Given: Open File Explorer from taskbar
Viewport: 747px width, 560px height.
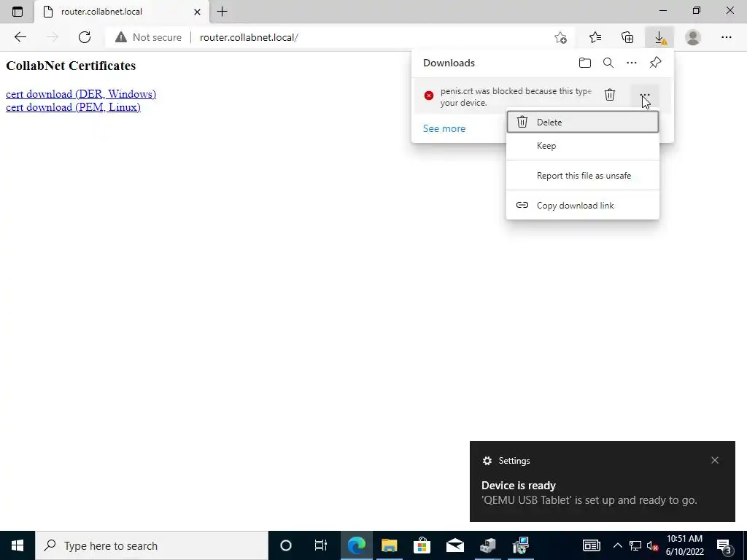Looking at the screenshot, I should pos(390,545).
